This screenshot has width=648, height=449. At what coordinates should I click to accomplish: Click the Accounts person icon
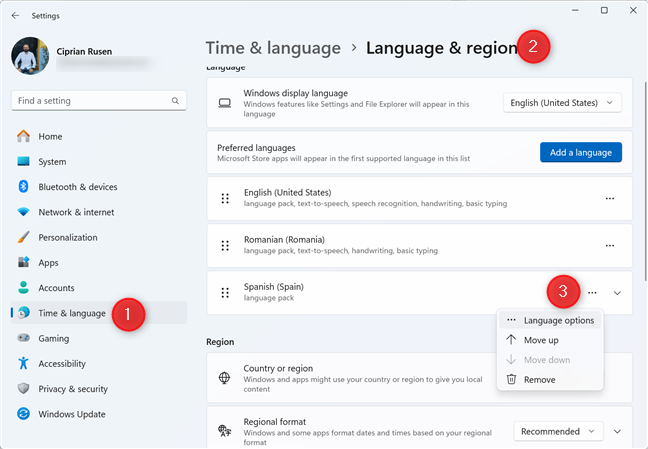pyautogui.click(x=24, y=287)
